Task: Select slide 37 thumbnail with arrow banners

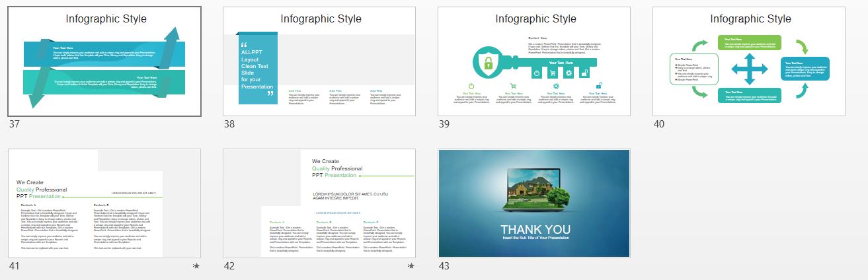Action: point(104,61)
